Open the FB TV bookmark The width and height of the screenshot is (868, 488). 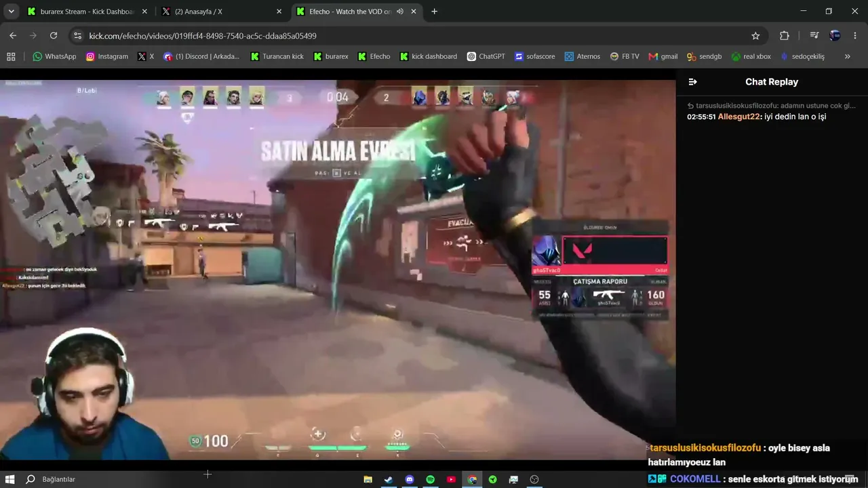tap(624, 56)
